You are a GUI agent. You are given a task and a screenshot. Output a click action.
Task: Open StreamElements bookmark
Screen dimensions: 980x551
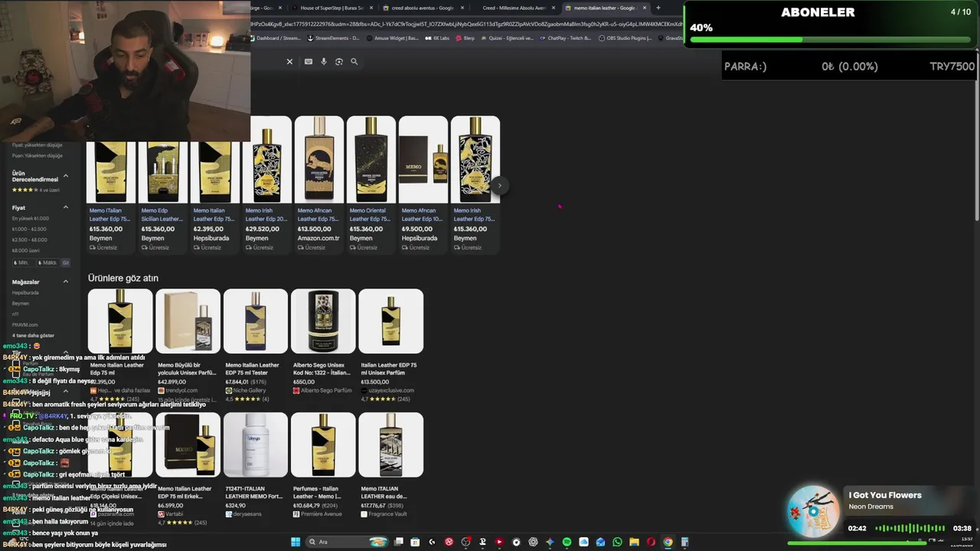[x=333, y=37]
